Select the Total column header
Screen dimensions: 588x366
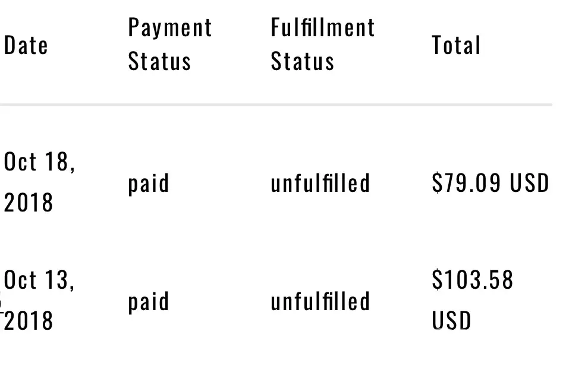click(x=456, y=45)
